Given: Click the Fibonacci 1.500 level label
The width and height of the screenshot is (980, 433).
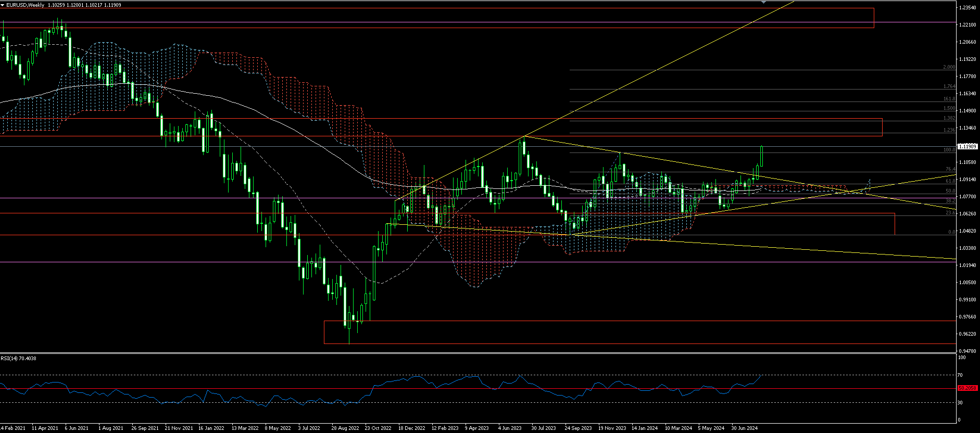Looking at the screenshot, I should pyautogui.click(x=949, y=108).
